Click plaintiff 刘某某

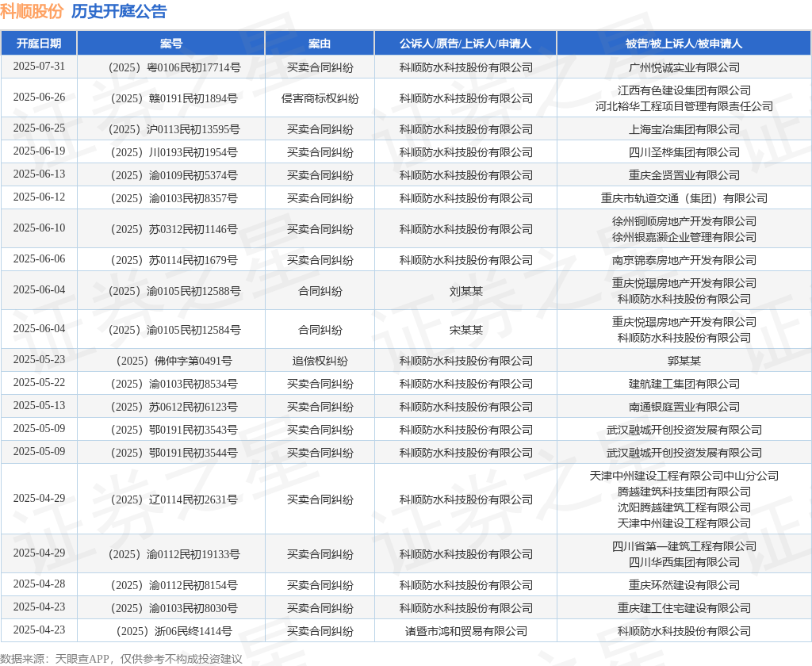[x=465, y=292]
